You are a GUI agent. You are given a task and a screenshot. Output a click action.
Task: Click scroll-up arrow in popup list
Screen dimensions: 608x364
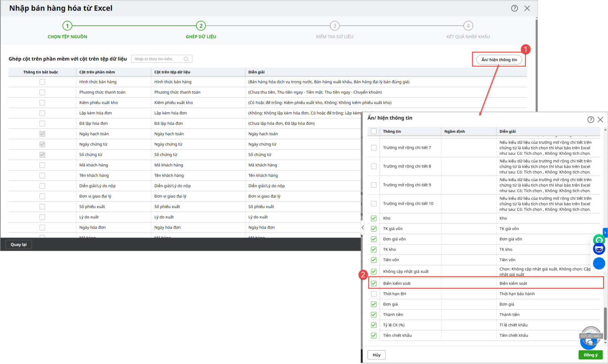coord(605,130)
